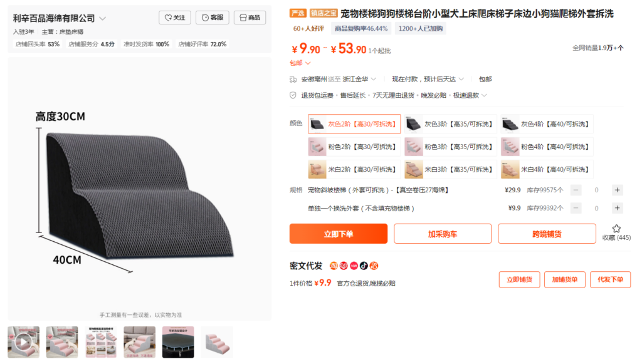The image size is (642, 364).
Task: Play the product video thumbnail
Action: (x=23, y=342)
